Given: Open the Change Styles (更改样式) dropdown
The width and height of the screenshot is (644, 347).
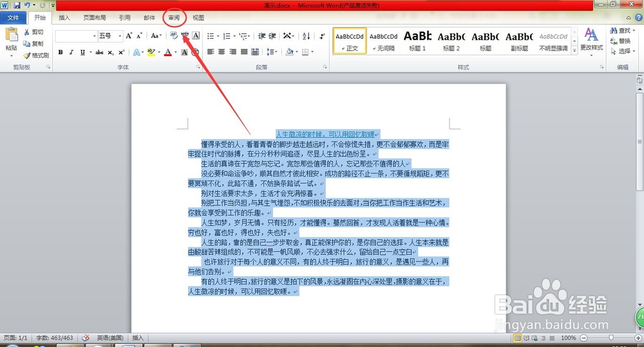Looking at the screenshot, I should 591,42.
